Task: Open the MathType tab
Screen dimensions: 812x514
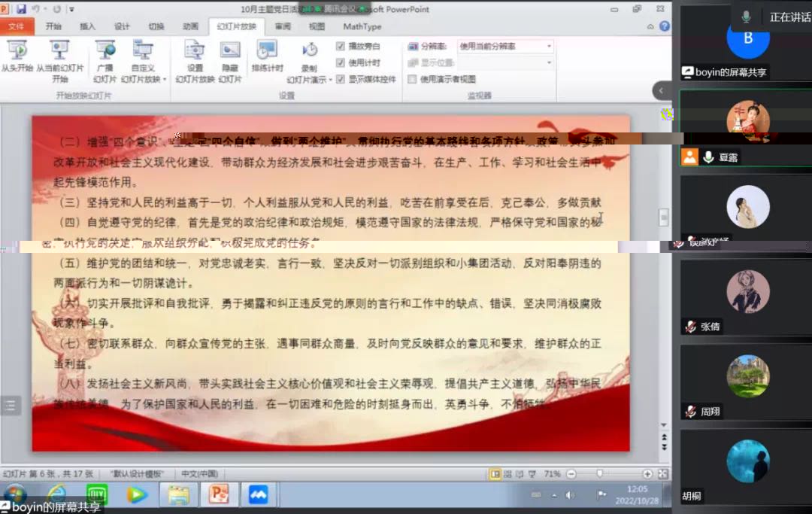Action: [362, 26]
